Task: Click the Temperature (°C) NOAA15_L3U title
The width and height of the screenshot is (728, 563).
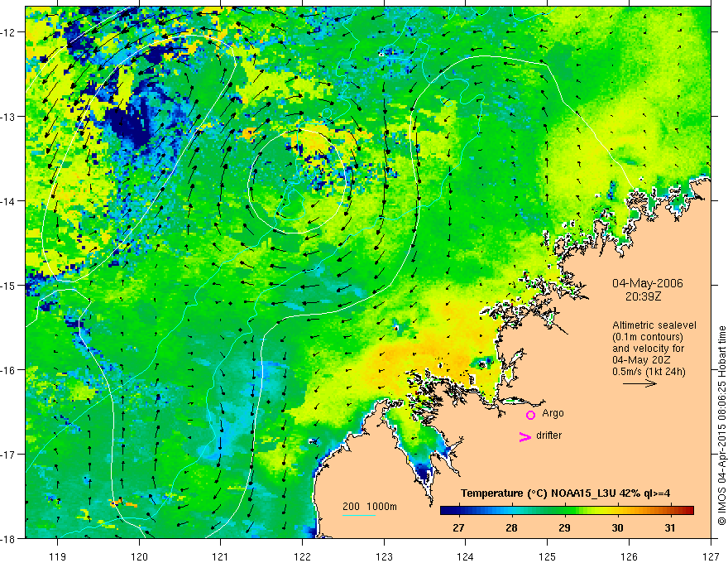Action: pyautogui.click(x=565, y=493)
